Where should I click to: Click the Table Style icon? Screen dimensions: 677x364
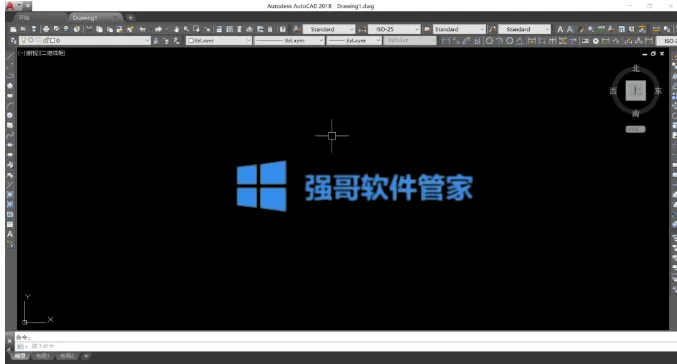pos(427,29)
